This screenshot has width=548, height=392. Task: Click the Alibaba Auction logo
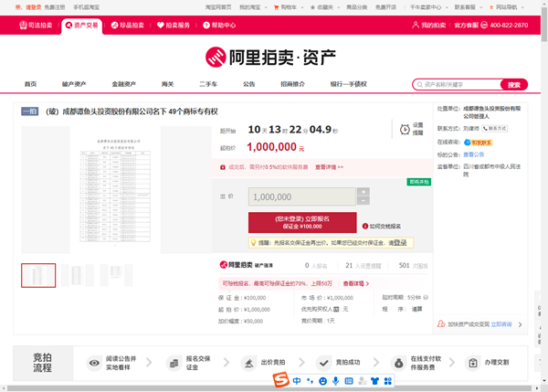coord(274,58)
